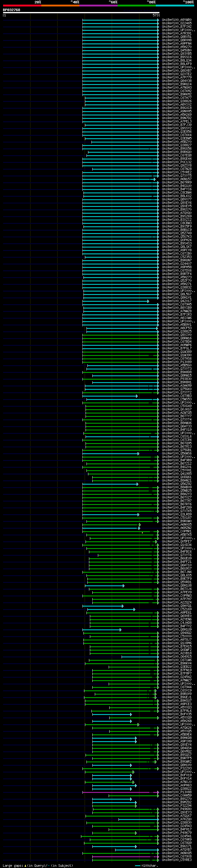Select hit label UniRef100_Q6AT33
The height and width of the screenshot is (868, 197).
pyautogui.click(x=176, y=426)
